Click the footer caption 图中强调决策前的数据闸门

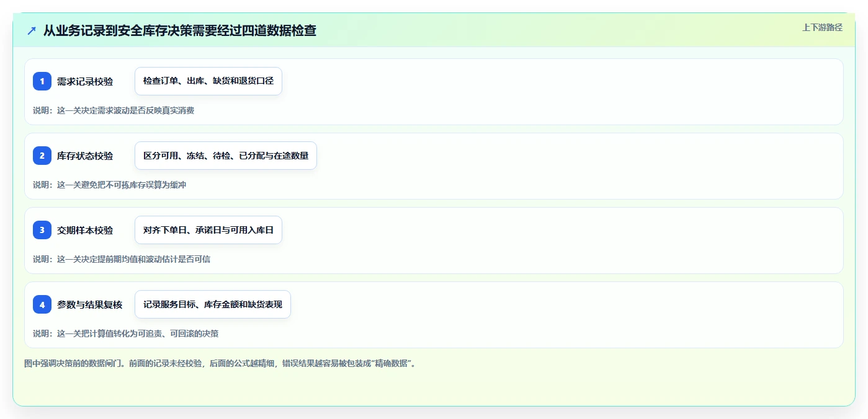(x=220, y=363)
